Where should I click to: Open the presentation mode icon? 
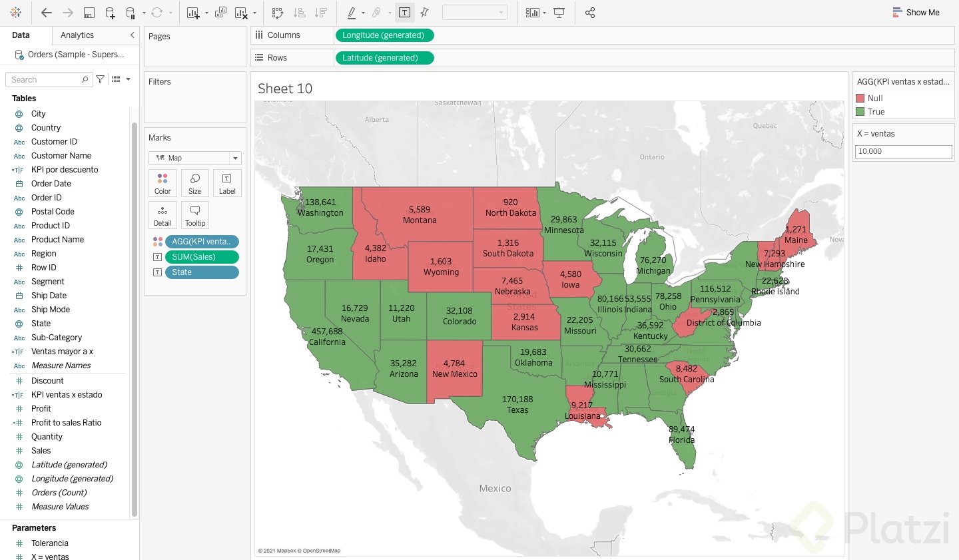click(x=559, y=13)
